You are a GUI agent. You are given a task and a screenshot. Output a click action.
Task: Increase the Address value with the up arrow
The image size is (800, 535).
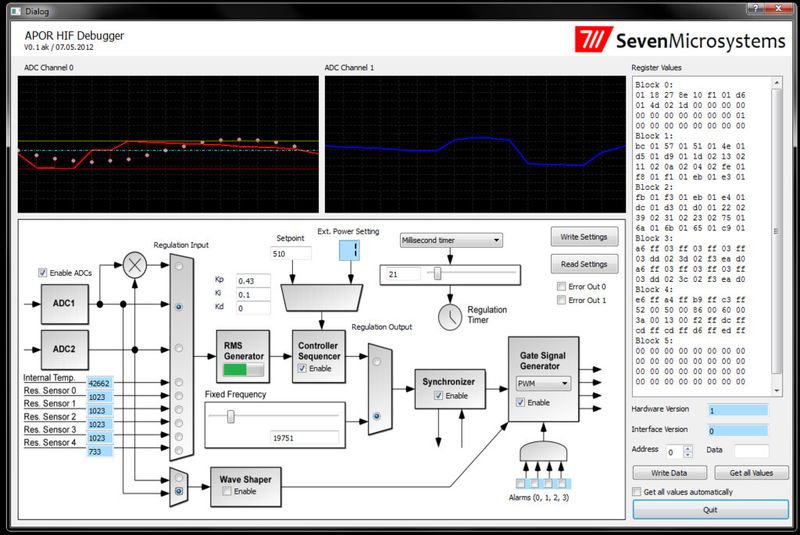click(x=688, y=448)
